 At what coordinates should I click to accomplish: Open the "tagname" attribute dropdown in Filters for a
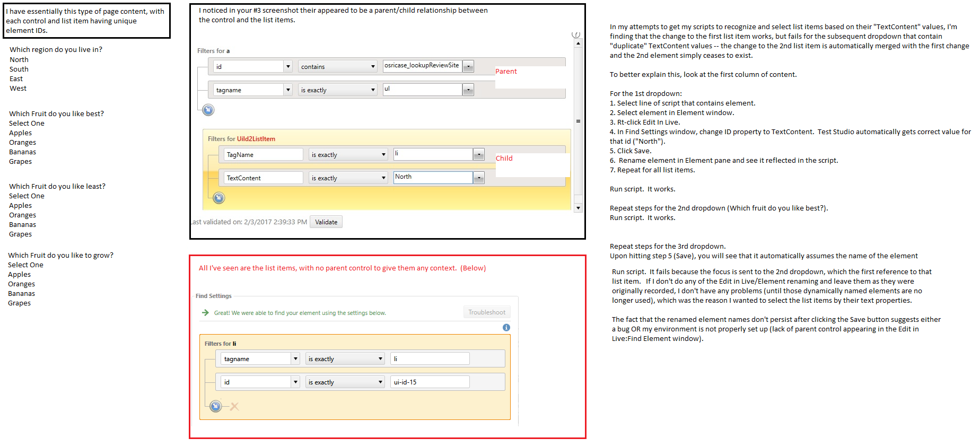tap(253, 90)
